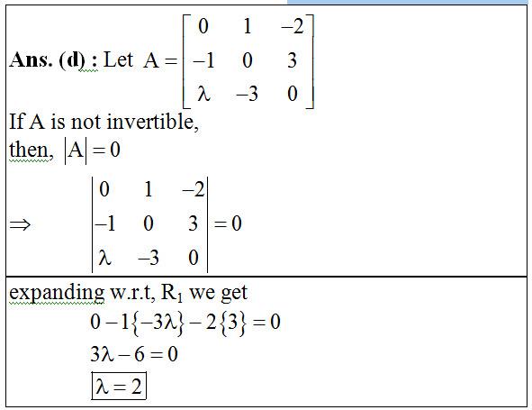This screenshot has height=410, width=532.
Task: Click the underlined word "then,"
Action: click(x=31, y=150)
